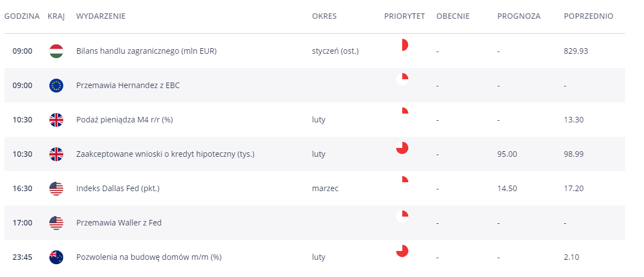Open Bilans handlu zagranicznego (mln EUR) event
Screen dimensions: 644x277
click(x=146, y=52)
